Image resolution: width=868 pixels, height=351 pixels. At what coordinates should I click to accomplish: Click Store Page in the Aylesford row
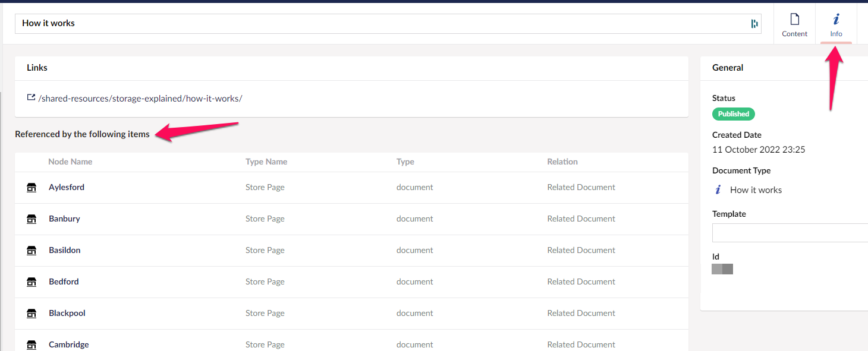click(265, 187)
